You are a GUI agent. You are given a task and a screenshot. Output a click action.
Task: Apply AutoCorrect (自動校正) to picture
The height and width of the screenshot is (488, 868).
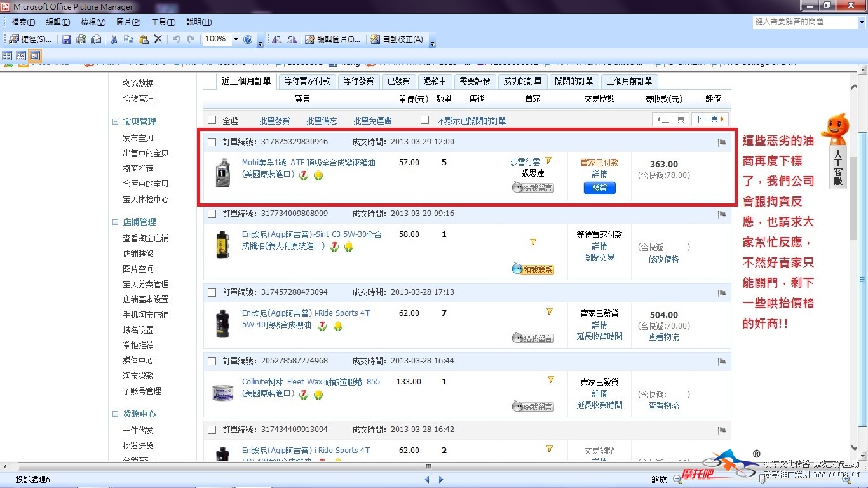point(397,39)
